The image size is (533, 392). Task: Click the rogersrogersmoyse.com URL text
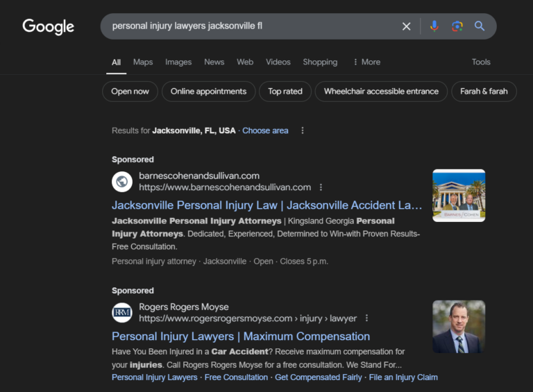tap(248, 318)
